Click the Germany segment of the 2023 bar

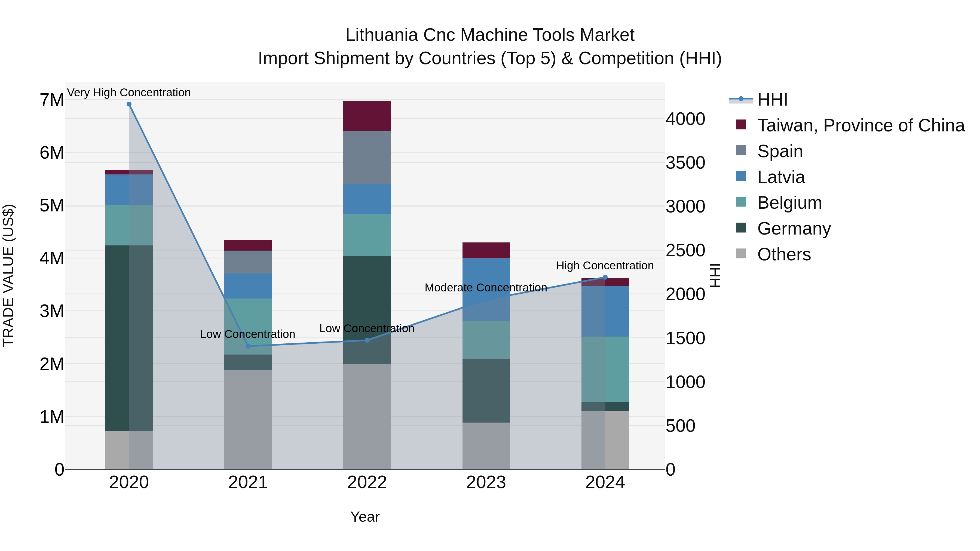486,390
